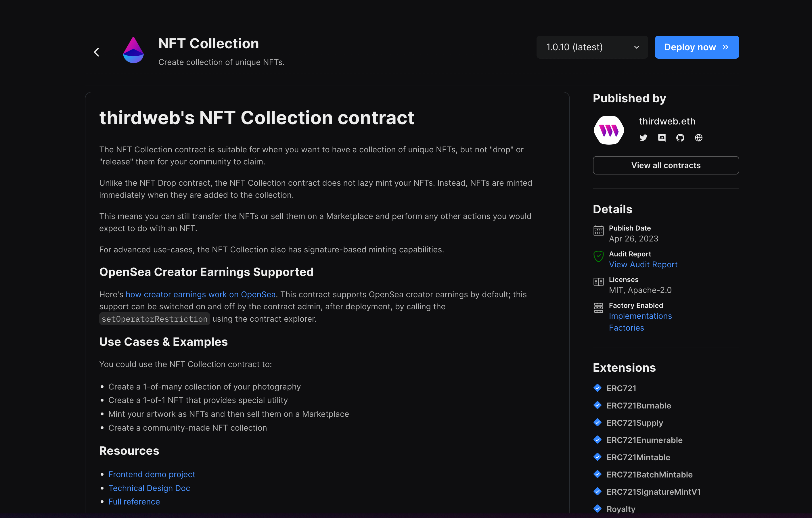Open the Factories link
This screenshot has width=812, height=518.
click(x=626, y=327)
